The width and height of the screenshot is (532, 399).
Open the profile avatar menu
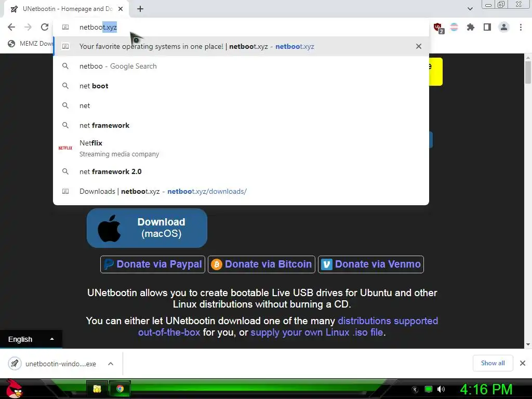click(x=504, y=27)
